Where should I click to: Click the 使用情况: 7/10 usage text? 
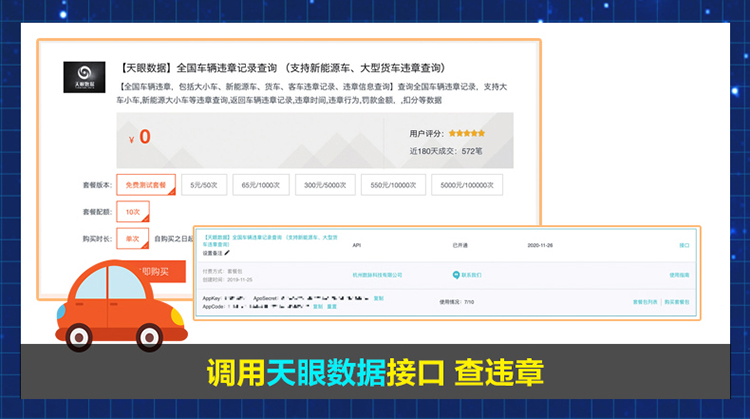(x=456, y=302)
